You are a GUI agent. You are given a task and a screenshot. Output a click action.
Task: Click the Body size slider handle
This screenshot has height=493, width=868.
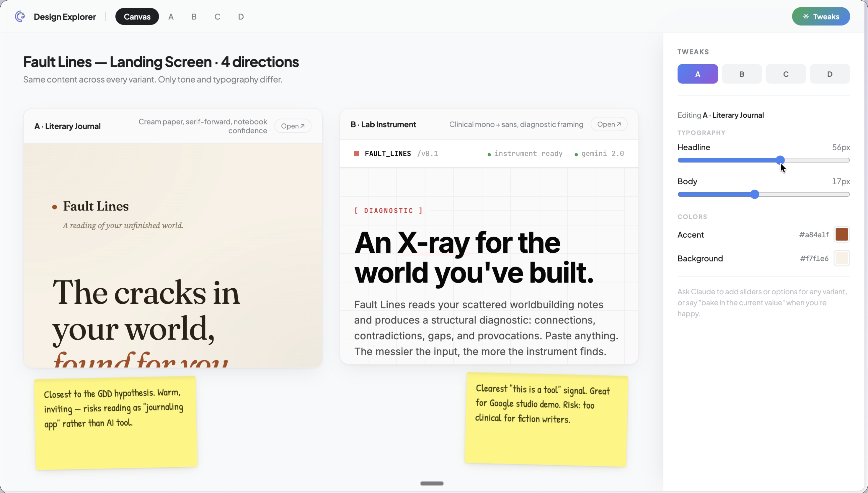pyautogui.click(x=754, y=194)
